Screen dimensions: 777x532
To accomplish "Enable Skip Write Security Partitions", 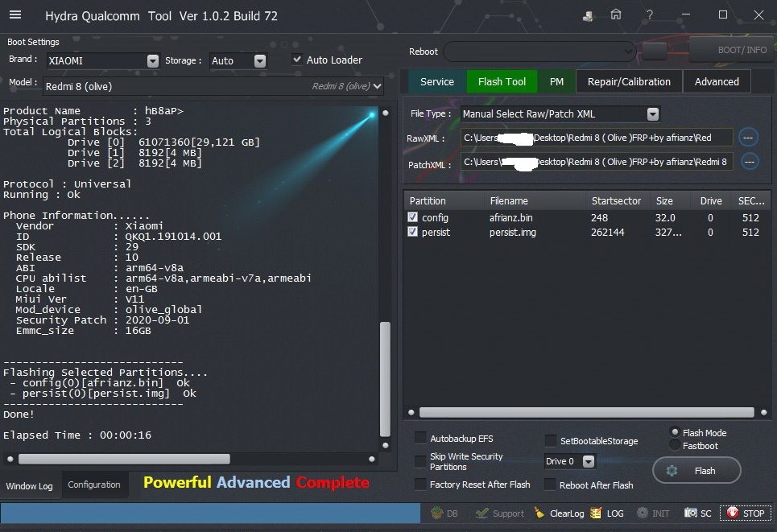I will coord(420,461).
